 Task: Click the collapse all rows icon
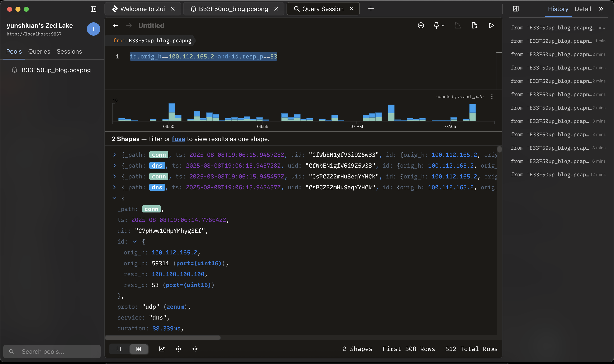pyautogui.click(x=195, y=349)
